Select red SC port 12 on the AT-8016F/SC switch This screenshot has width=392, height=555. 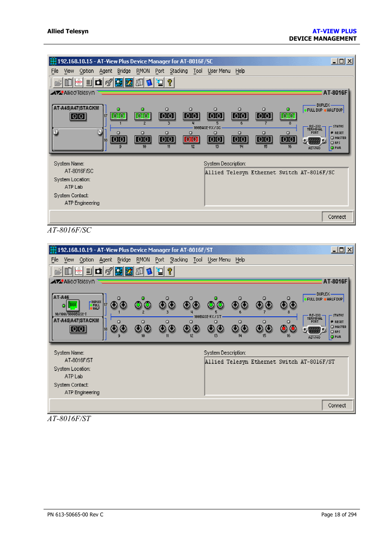click(x=191, y=139)
